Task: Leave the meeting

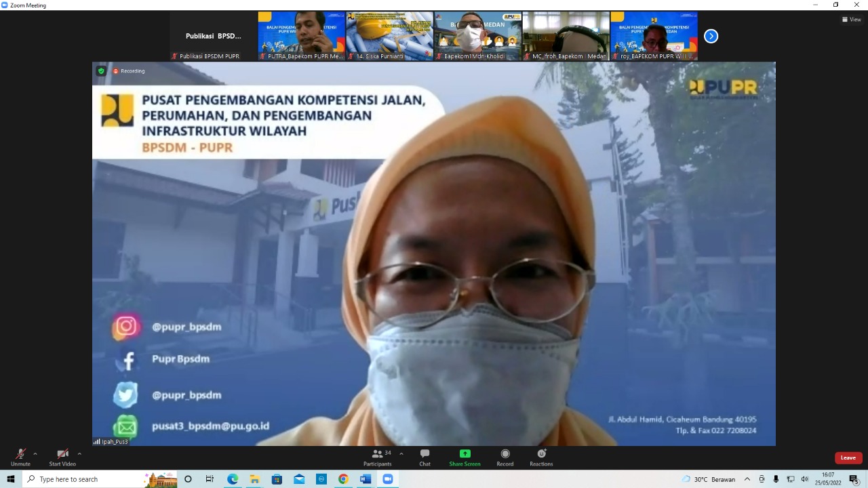Action: [848, 457]
